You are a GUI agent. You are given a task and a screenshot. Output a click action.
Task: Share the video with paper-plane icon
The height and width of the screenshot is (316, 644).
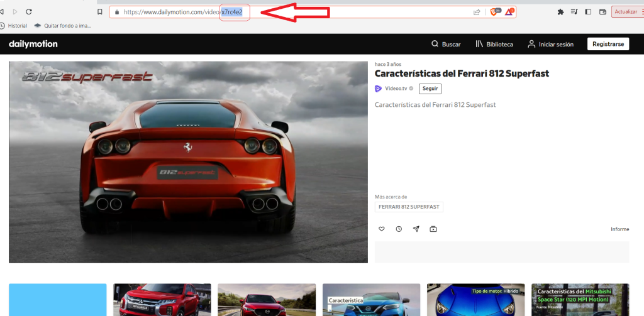tap(416, 229)
